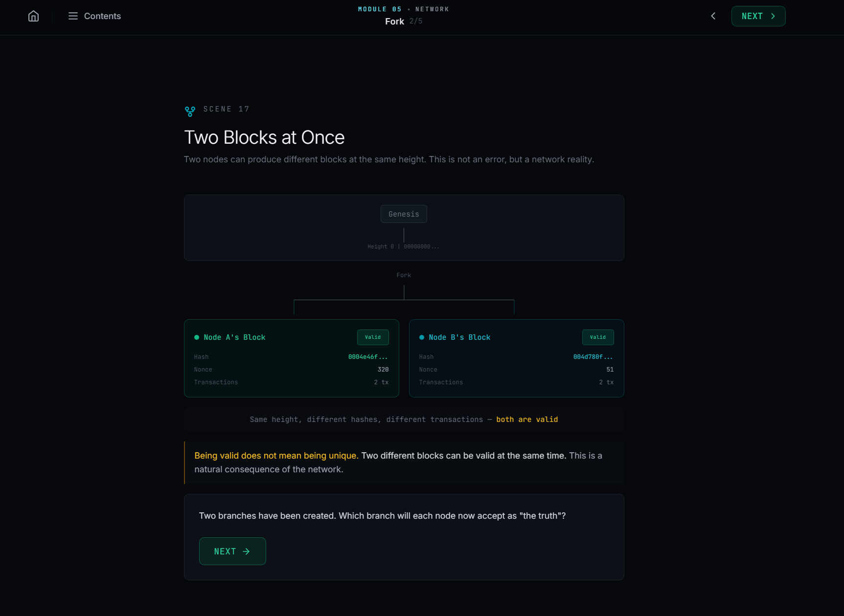Image resolution: width=844 pixels, height=616 pixels.
Task: Click the 2/5 progress indicator
Action: pyautogui.click(x=416, y=21)
